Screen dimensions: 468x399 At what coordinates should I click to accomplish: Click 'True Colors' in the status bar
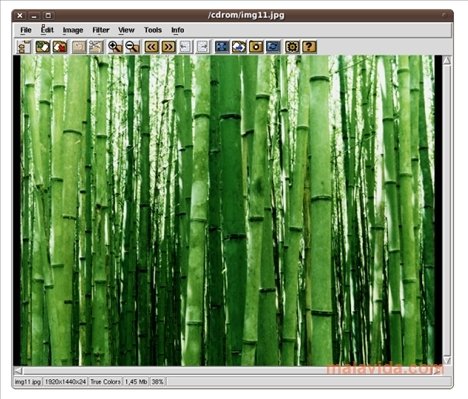click(105, 382)
